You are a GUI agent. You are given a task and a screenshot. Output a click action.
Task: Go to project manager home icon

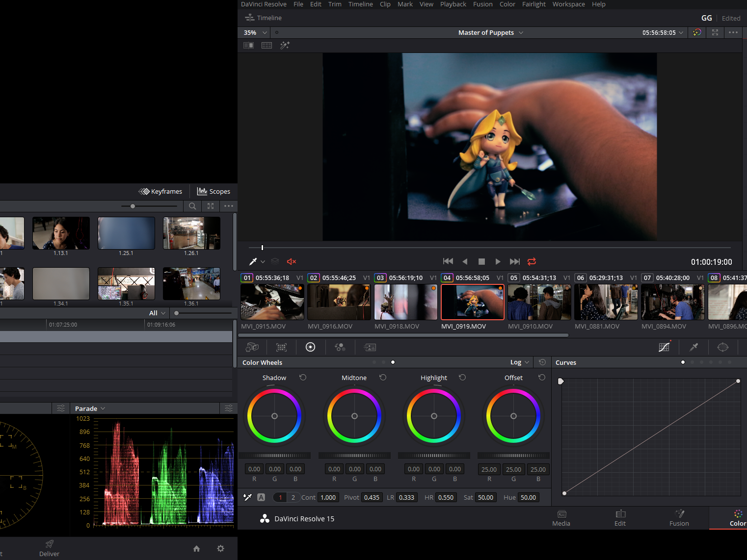click(196, 548)
